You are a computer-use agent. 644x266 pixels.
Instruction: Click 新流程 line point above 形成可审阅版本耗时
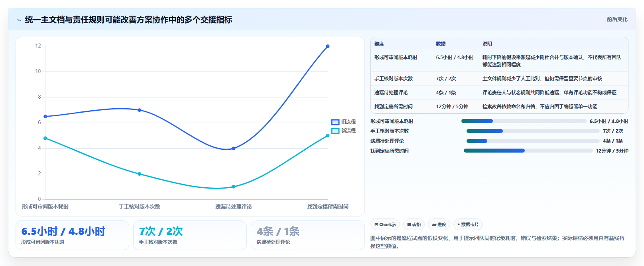(45, 138)
